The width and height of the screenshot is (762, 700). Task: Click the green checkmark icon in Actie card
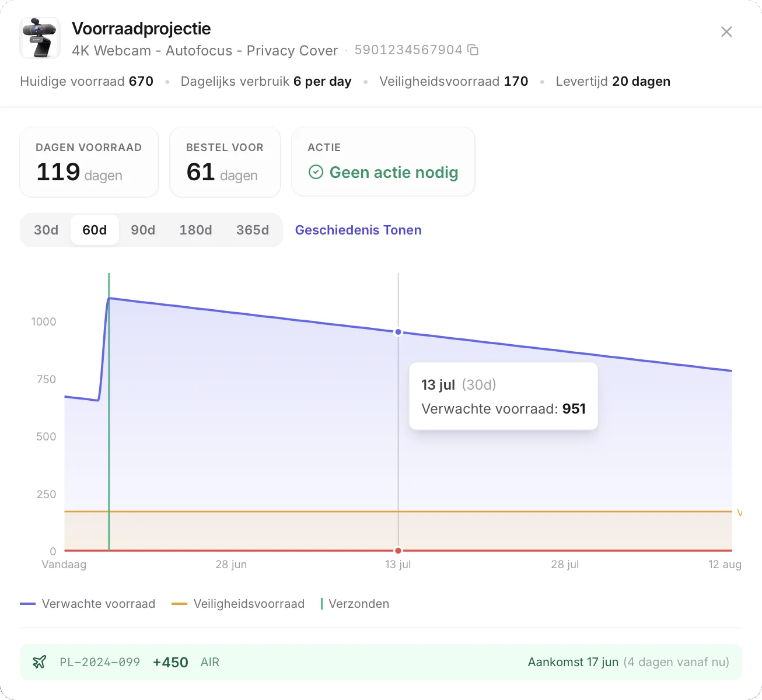point(316,172)
